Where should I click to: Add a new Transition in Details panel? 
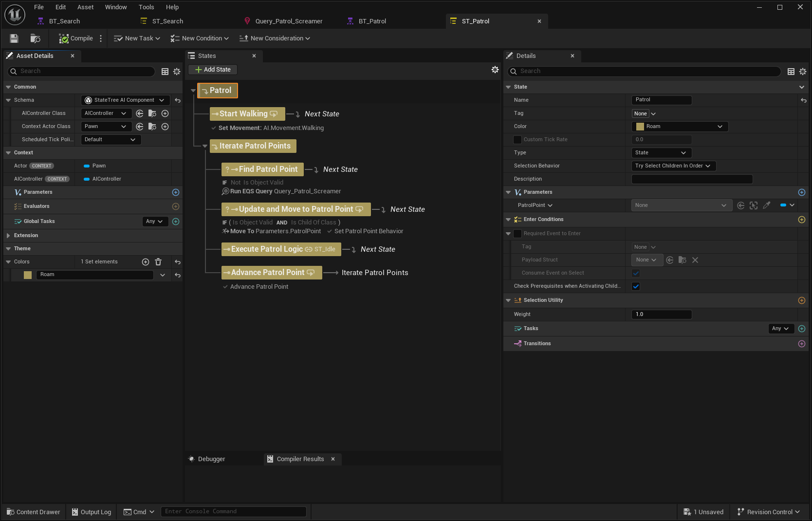(802, 344)
